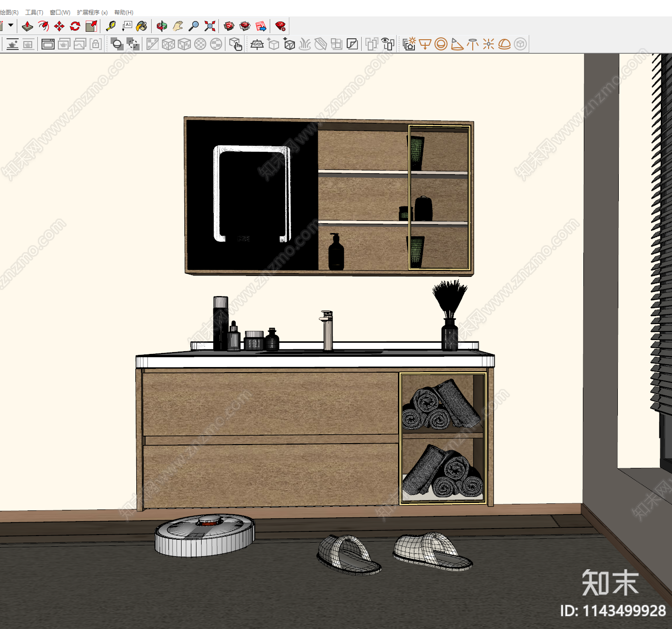
Task: Open the 工具(T) menu
Action: tap(34, 13)
